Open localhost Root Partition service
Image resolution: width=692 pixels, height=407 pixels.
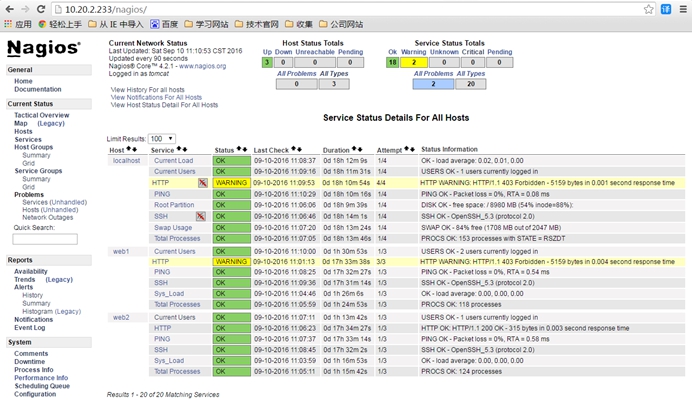174,205
